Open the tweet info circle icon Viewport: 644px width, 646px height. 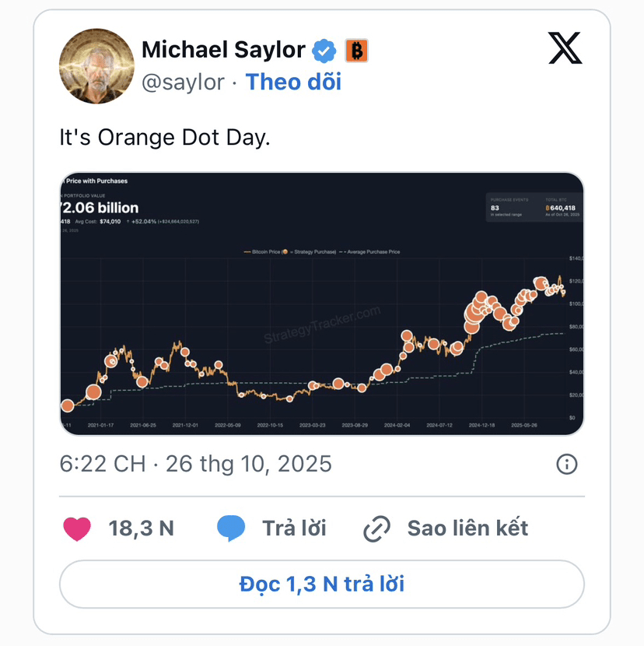566,465
